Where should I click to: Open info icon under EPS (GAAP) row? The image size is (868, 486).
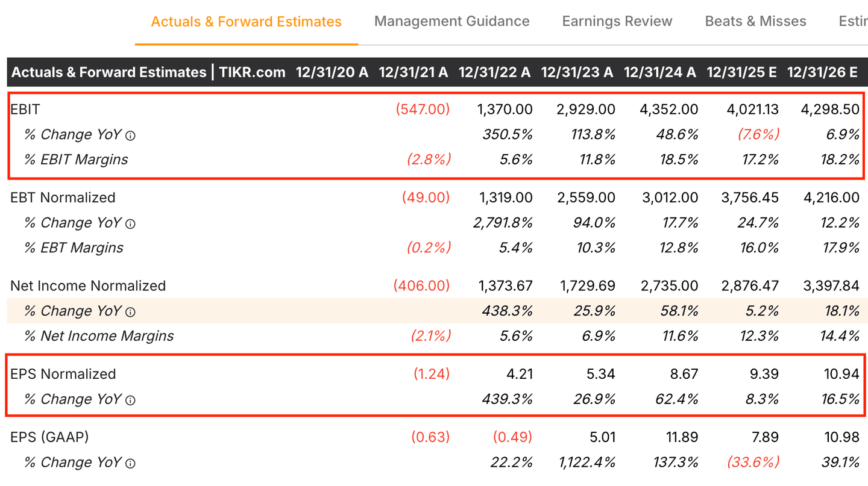coord(130,463)
